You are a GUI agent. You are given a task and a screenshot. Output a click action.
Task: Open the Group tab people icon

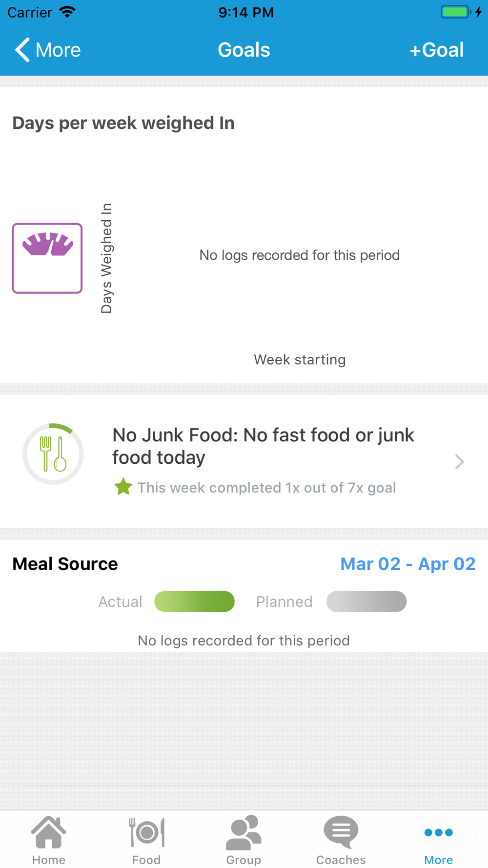point(244,832)
